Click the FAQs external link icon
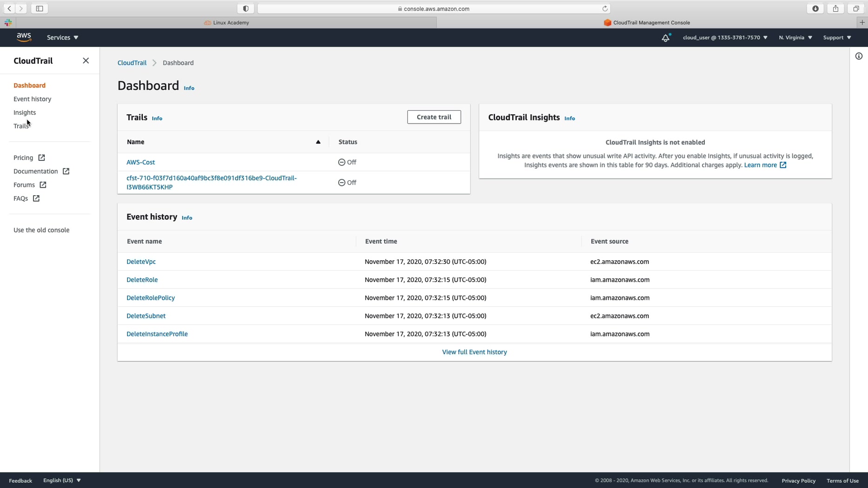 36,198
